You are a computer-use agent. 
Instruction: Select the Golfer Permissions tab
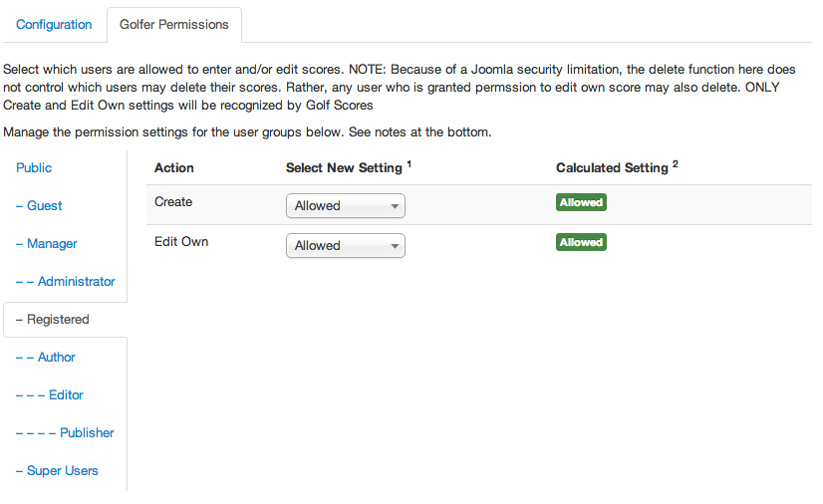click(174, 25)
